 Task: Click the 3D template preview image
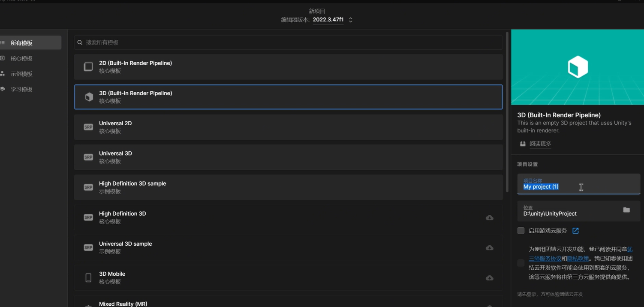pyautogui.click(x=578, y=67)
